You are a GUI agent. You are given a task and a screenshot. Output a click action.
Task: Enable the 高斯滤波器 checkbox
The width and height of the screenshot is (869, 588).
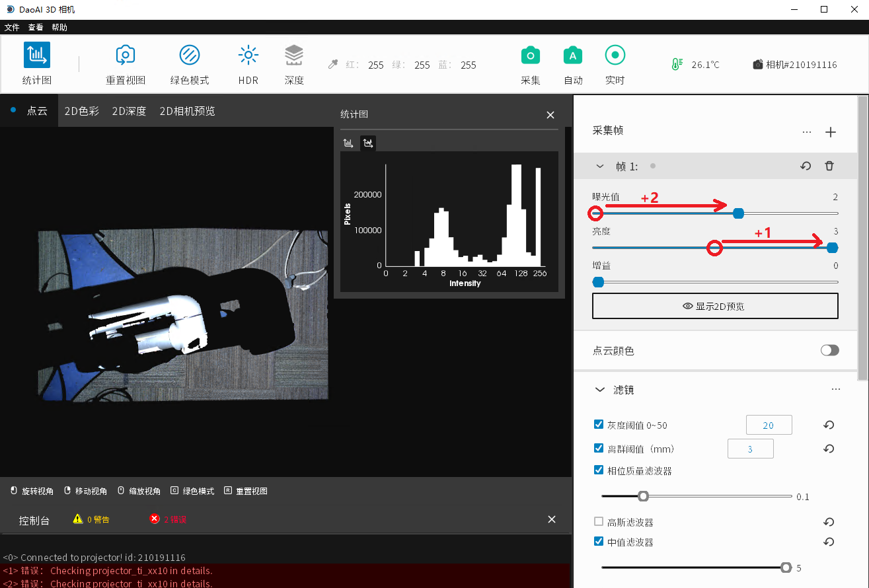coord(599,522)
